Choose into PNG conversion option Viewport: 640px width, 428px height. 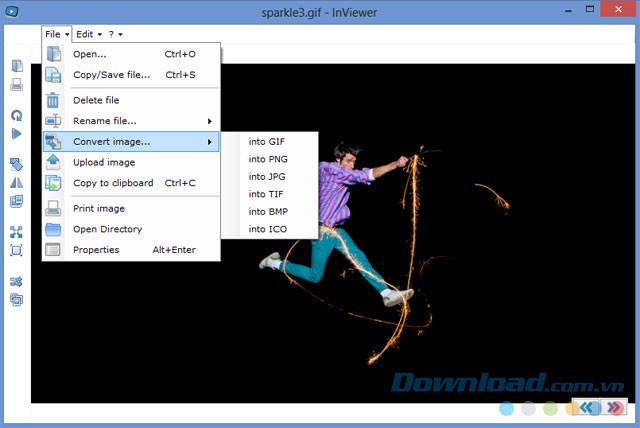point(268,159)
